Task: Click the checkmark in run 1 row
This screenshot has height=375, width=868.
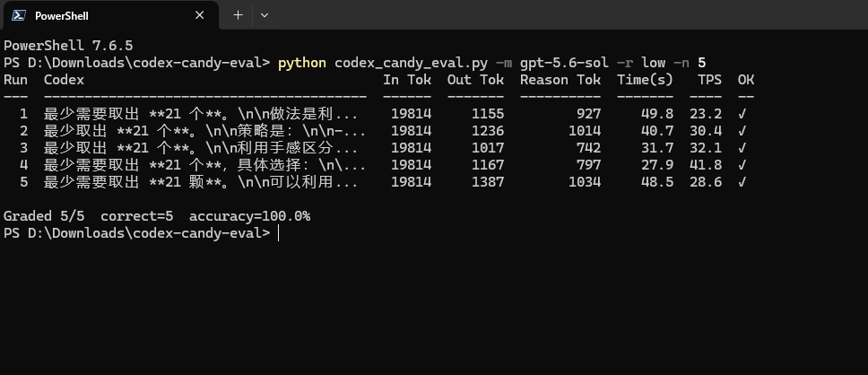Action: pos(742,114)
